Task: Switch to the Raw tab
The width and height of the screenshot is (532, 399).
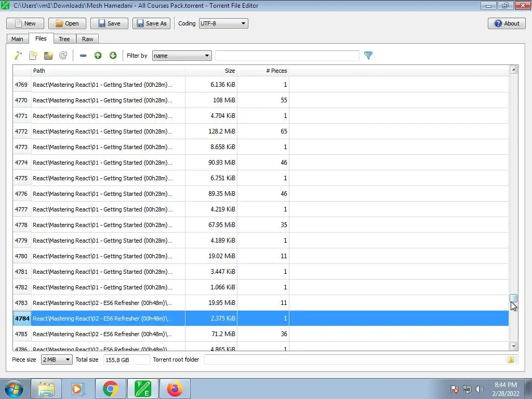Action: [87, 39]
